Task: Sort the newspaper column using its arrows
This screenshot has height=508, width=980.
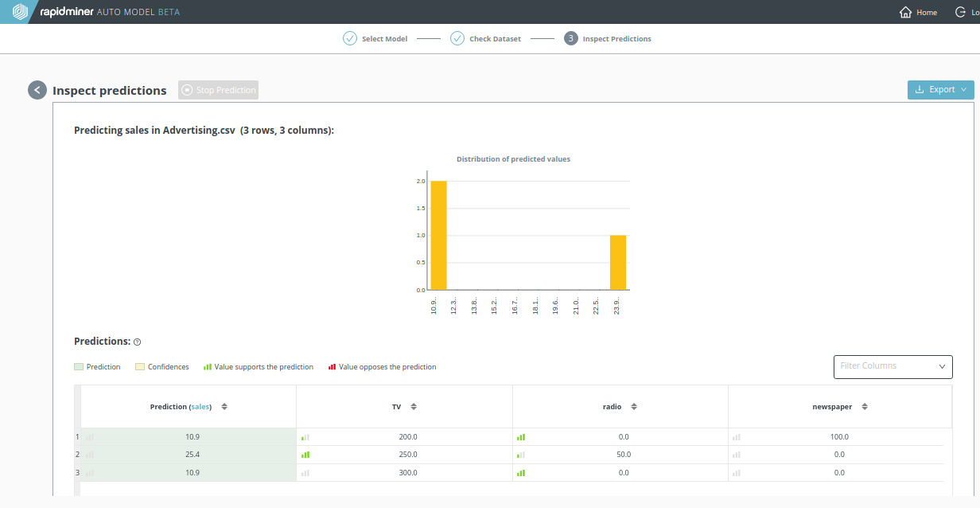Action: pos(865,407)
